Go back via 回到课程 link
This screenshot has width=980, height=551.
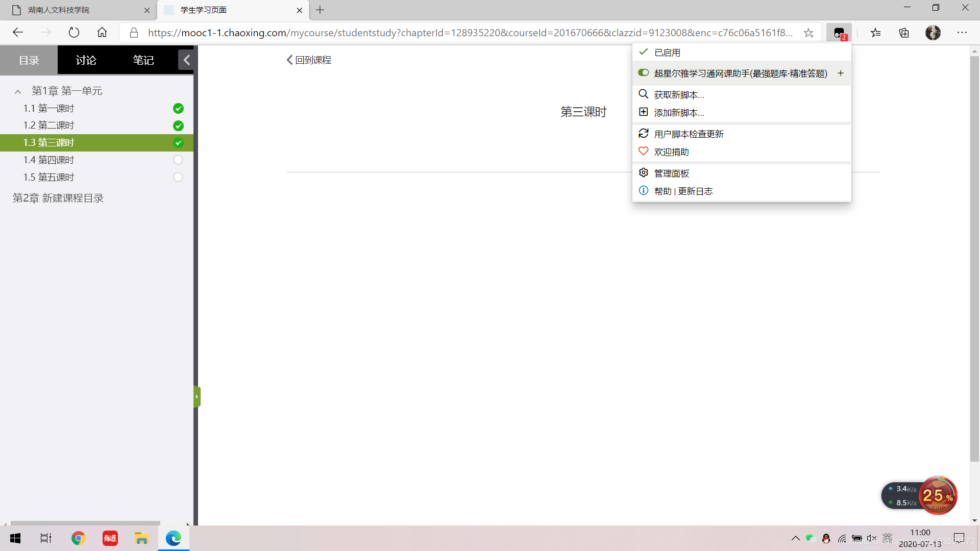tap(309, 60)
